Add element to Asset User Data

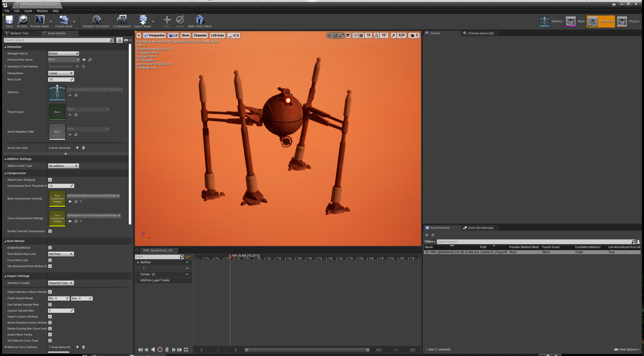(x=77, y=148)
